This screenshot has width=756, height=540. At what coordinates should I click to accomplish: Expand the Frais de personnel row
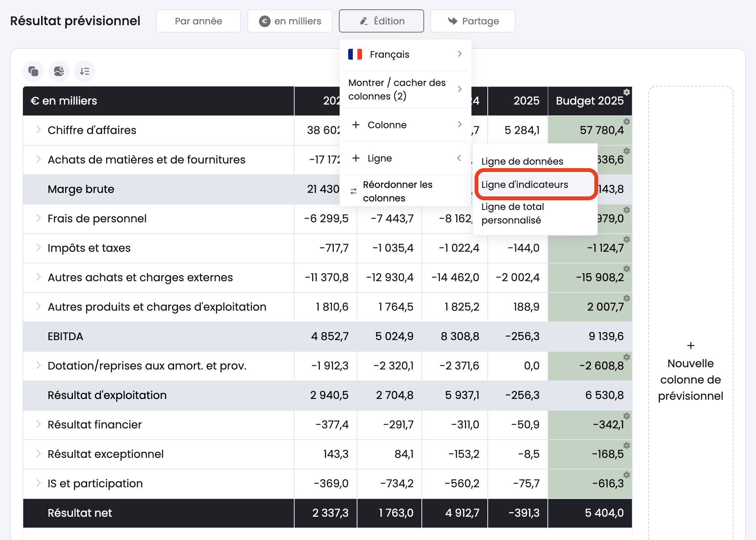(38, 218)
